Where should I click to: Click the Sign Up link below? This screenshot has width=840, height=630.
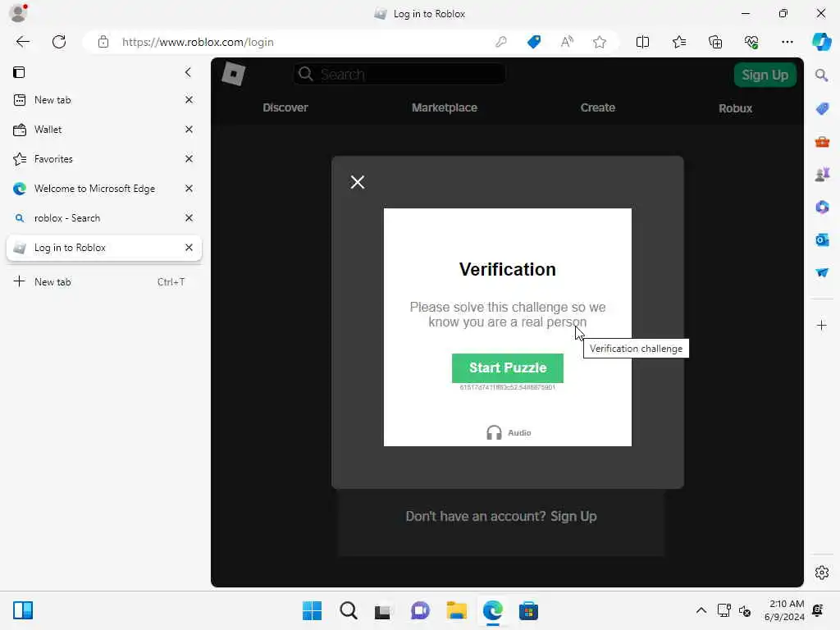573,516
